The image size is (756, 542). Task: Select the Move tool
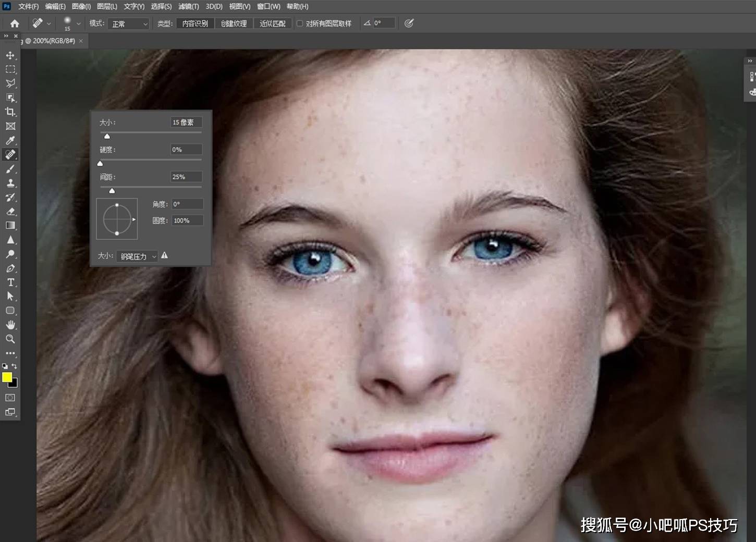[10, 55]
